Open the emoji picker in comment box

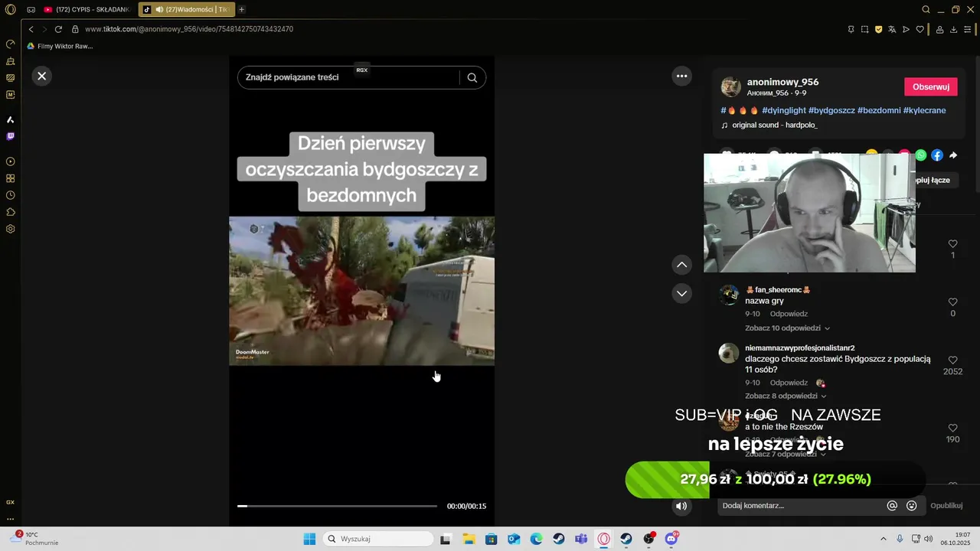coord(911,506)
